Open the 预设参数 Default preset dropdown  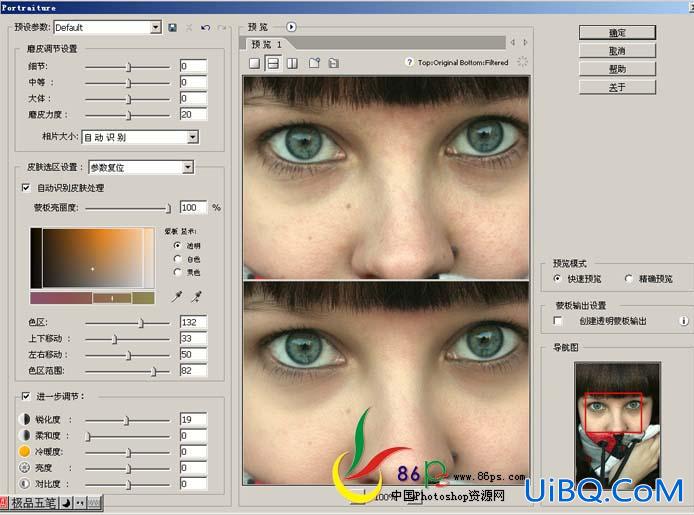click(155, 27)
